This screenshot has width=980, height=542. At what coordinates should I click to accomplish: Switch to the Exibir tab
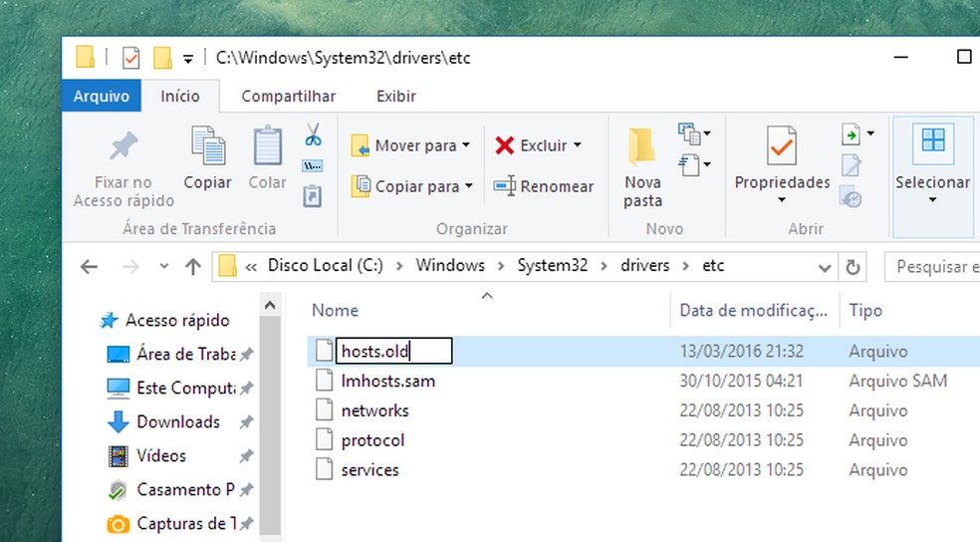(x=395, y=97)
